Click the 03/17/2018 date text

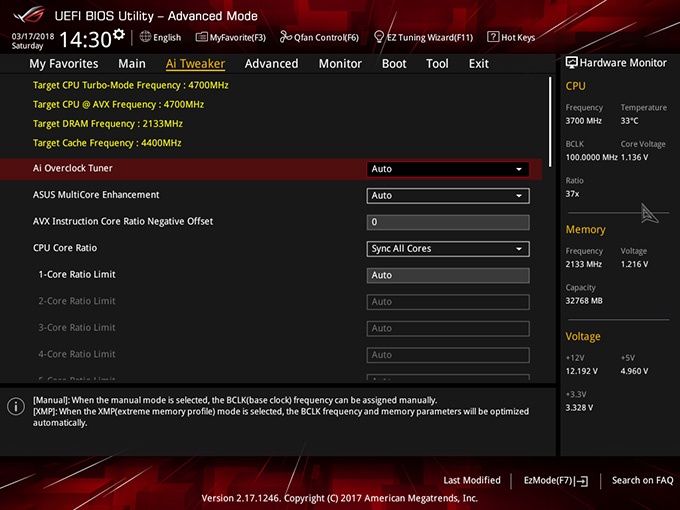33,36
